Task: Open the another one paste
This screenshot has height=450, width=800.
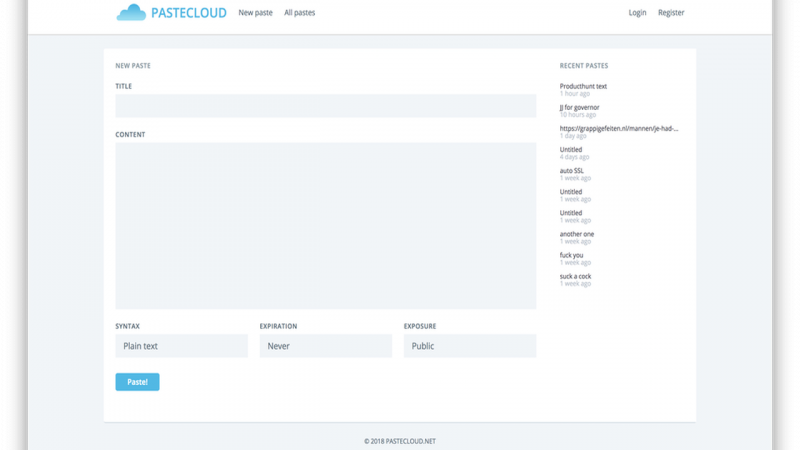Action: (x=577, y=234)
